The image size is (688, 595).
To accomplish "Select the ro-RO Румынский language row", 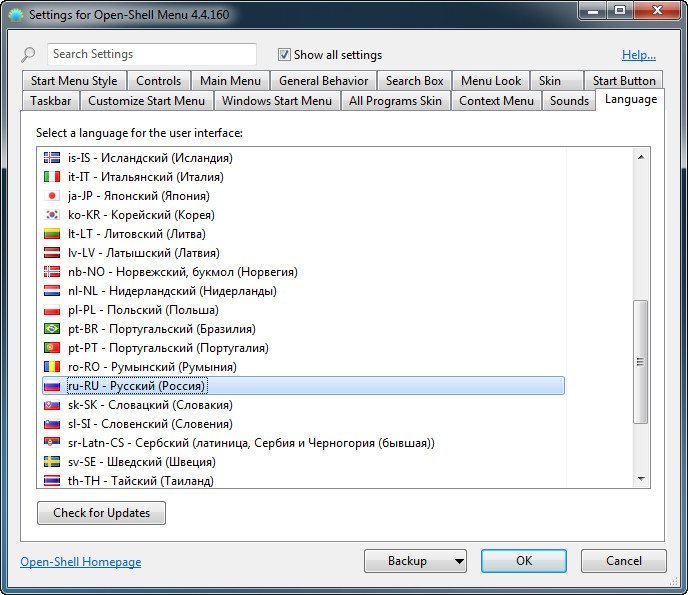I will tap(304, 367).
